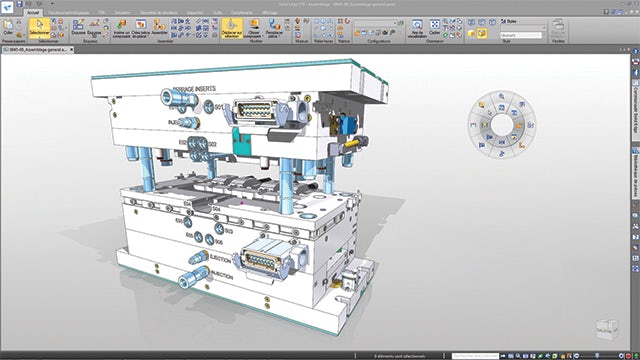Click the Assembler tool icon

pos(160,27)
